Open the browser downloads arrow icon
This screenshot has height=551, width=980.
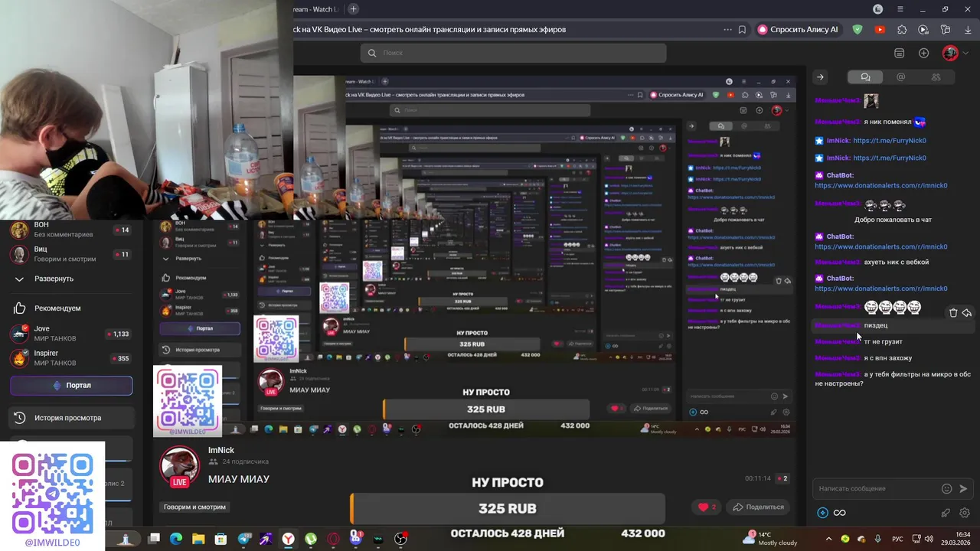point(968,30)
